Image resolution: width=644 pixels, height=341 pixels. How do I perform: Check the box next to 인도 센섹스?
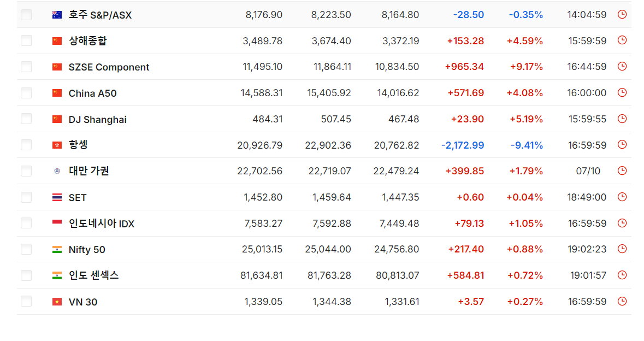[x=26, y=275]
